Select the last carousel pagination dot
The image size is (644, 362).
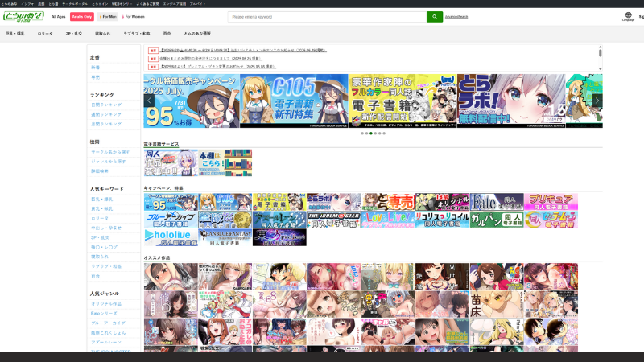384,134
